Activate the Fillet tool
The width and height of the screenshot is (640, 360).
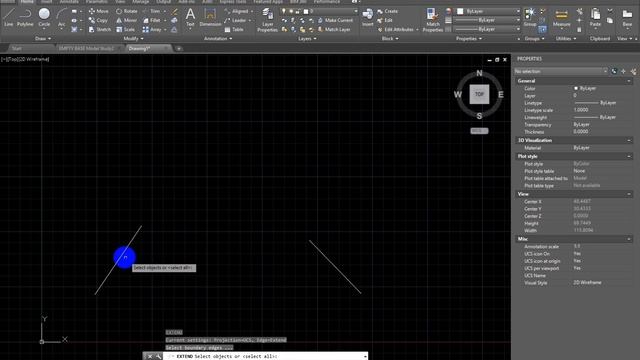point(152,20)
